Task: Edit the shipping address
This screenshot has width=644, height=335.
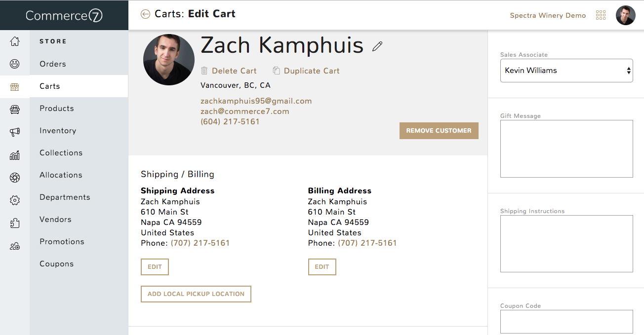Action: [x=155, y=267]
